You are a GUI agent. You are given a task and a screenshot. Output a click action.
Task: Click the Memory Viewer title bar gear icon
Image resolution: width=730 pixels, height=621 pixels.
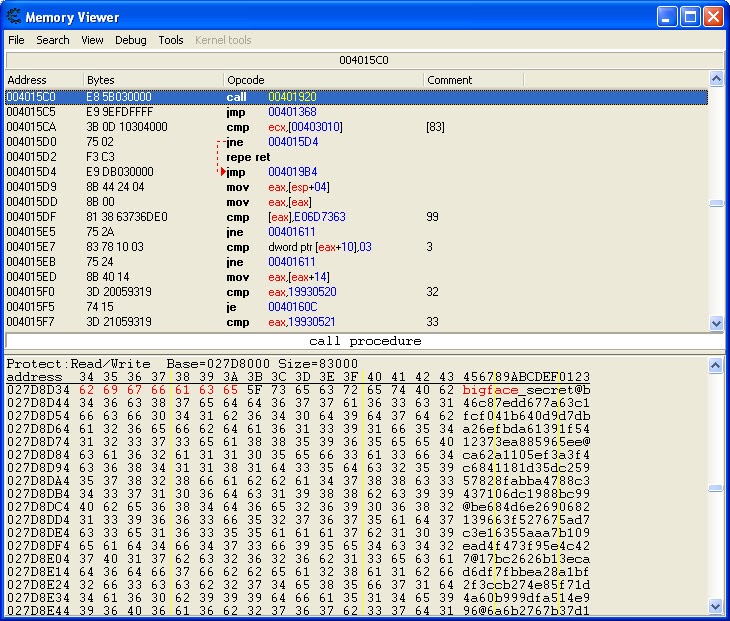[14, 17]
